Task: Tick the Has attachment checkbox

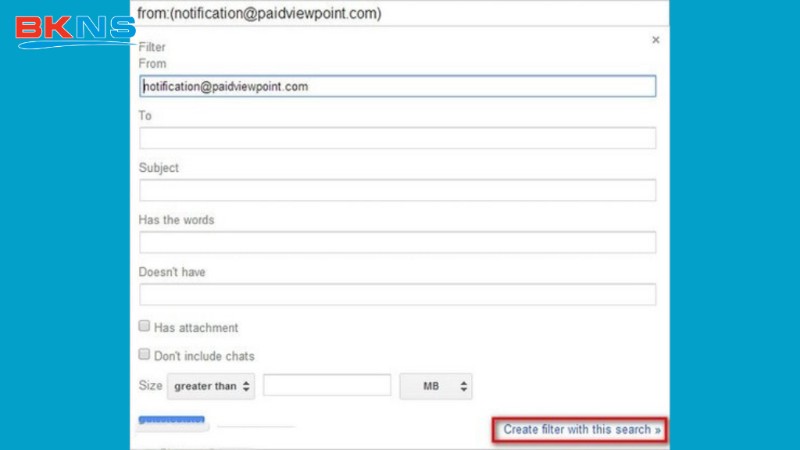Action: [145, 326]
